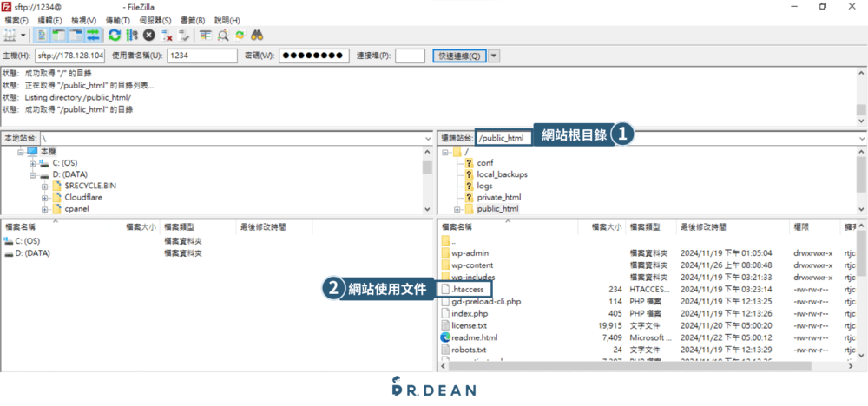Image resolution: width=868 pixels, height=406 pixels.
Task: Select the wp-content folder
Action: (x=472, y=265)
